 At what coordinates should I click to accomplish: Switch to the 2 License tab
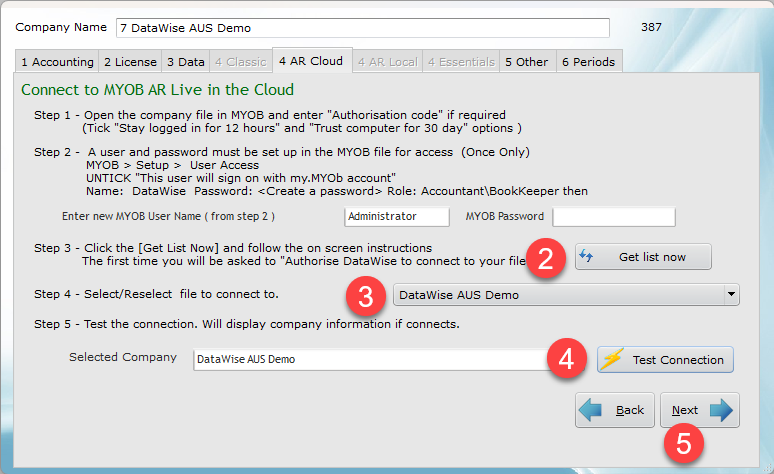click(129, 62)
